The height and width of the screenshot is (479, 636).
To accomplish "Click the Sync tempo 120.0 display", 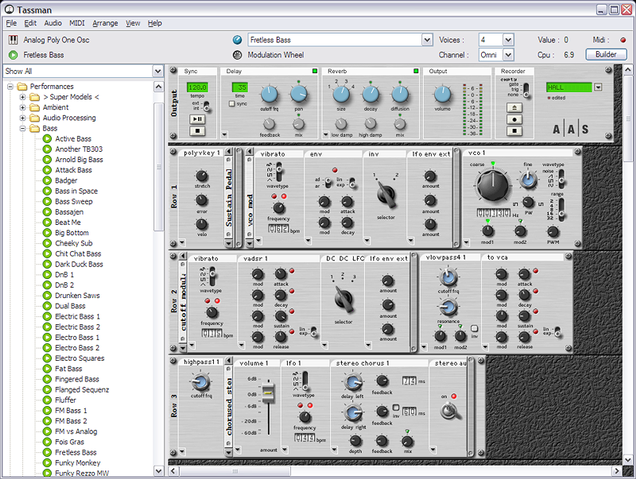I will pyautogui.click(x=197, y=87).
